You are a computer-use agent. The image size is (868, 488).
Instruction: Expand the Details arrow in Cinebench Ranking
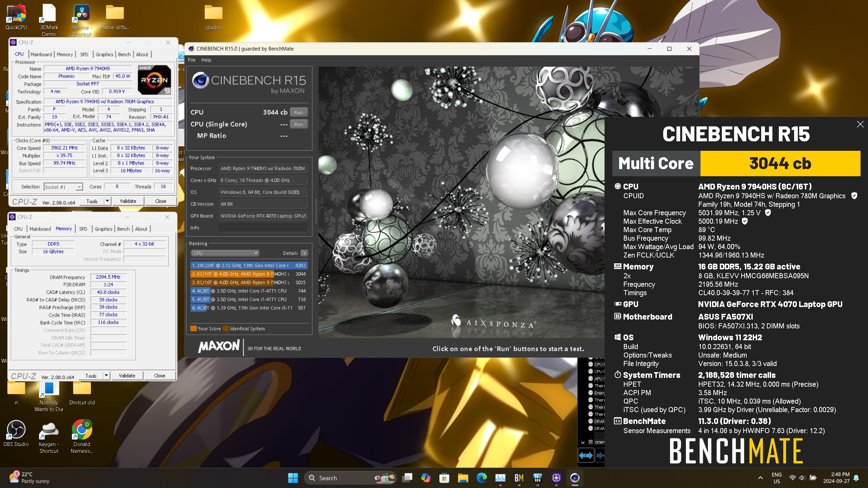pos(304,253)
